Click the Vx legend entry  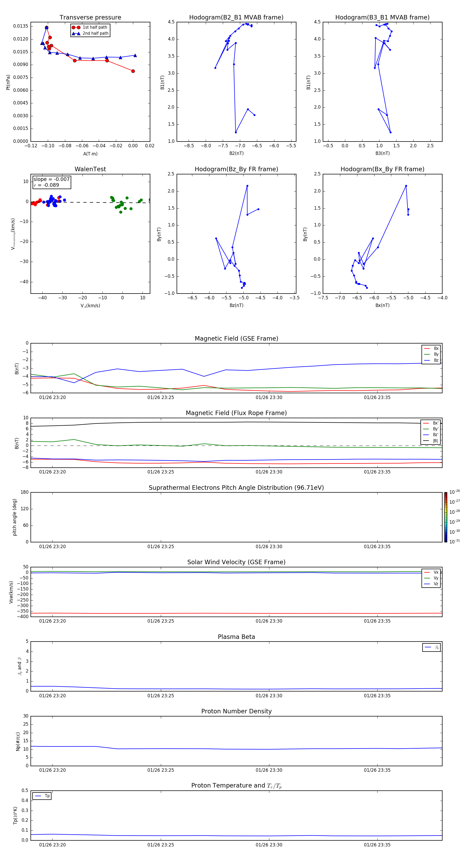click(431, 572)
